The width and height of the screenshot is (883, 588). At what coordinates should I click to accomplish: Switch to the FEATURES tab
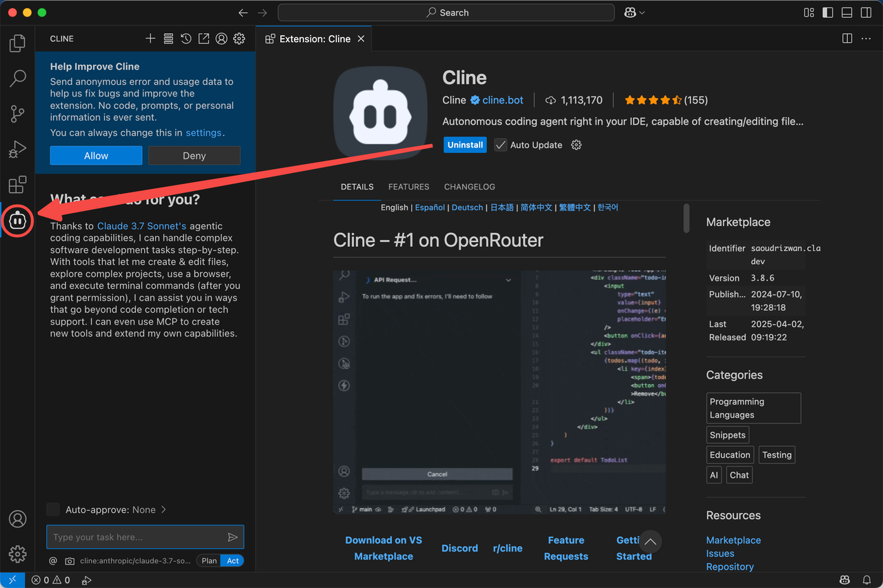point(408,187)
